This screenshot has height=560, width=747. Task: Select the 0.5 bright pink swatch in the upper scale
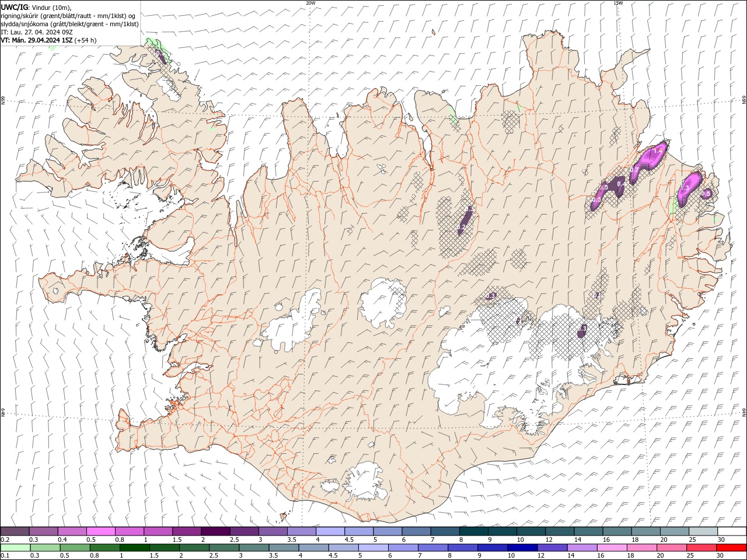[x=101, y=531]
